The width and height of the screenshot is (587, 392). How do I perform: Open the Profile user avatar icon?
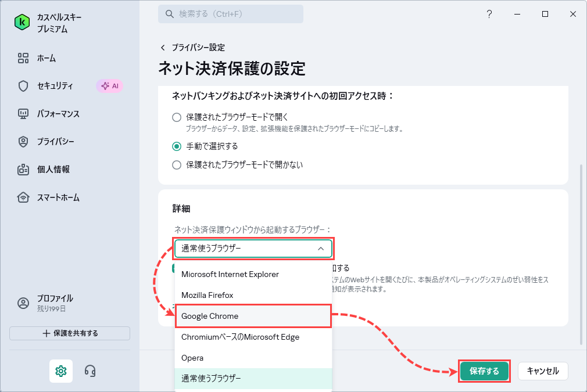[x=23, y=303]
